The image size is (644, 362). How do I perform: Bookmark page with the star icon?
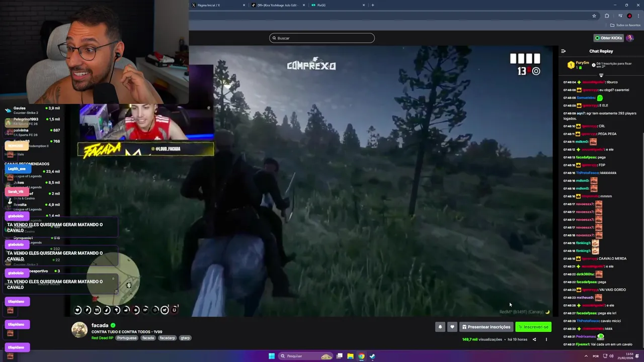(x=594, y=16)
